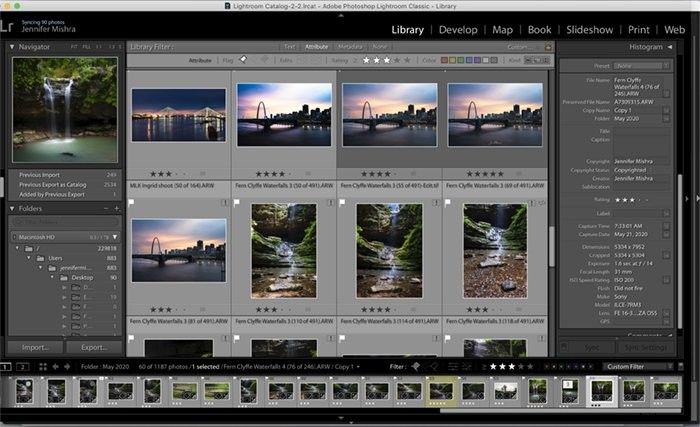Click the Navigator waterfall preview image
The width and height of the screenshot is (700, 427).
click(x=65, y=109)
